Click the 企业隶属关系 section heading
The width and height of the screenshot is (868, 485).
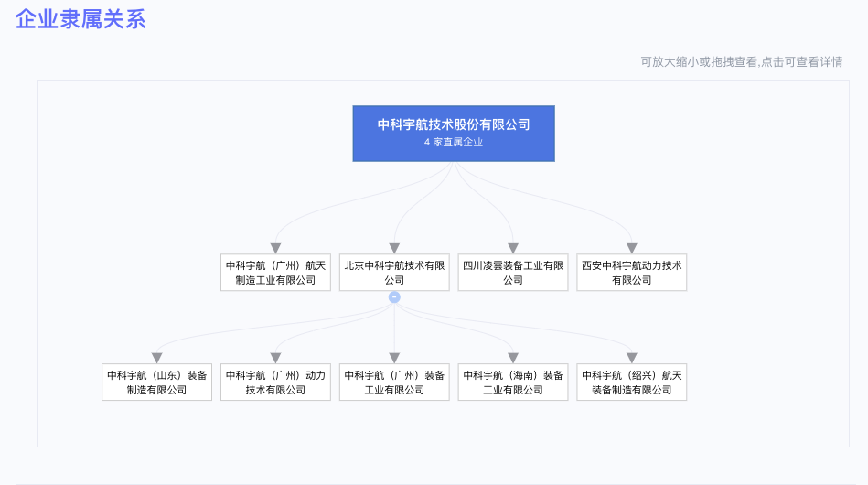coord(80,19)
